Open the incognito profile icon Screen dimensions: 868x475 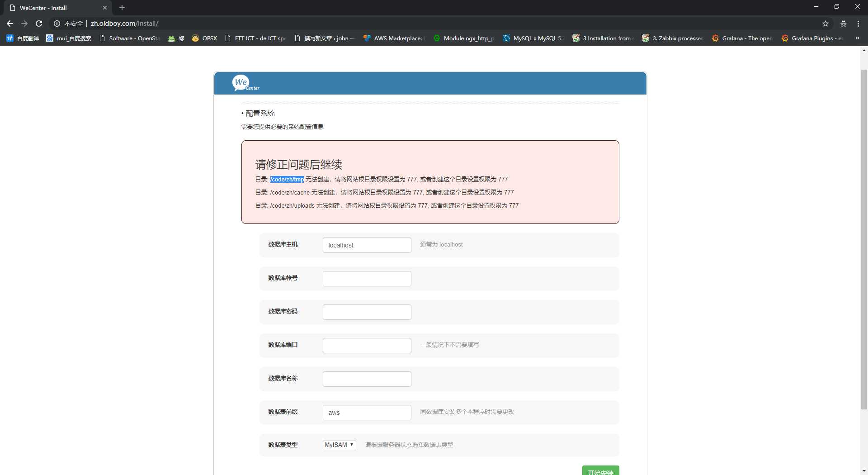[x=844, y=24]
